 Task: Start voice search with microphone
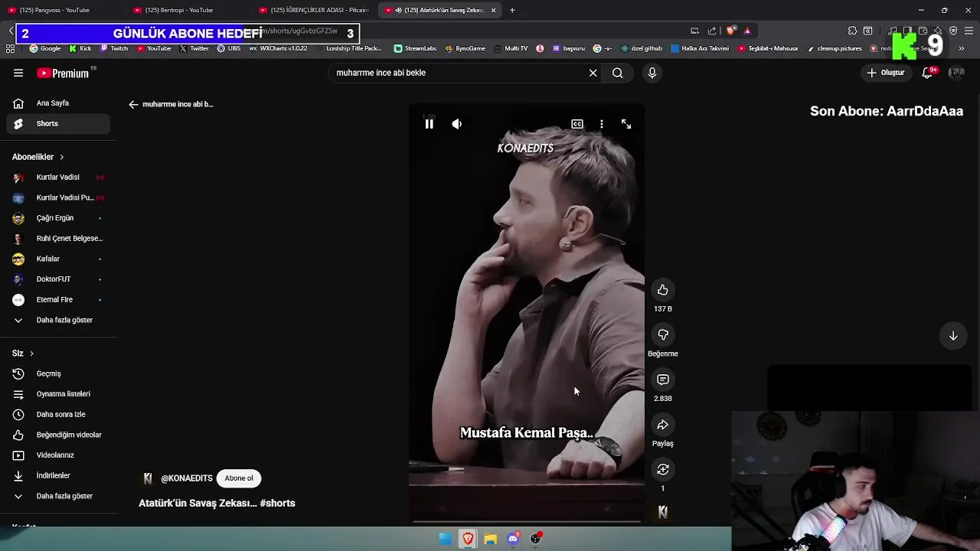point(652,73)
